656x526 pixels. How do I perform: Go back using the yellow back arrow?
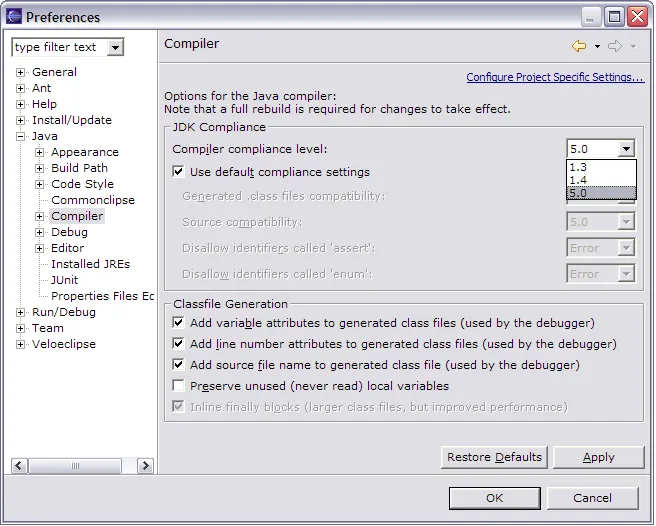[x=579, y=46]
